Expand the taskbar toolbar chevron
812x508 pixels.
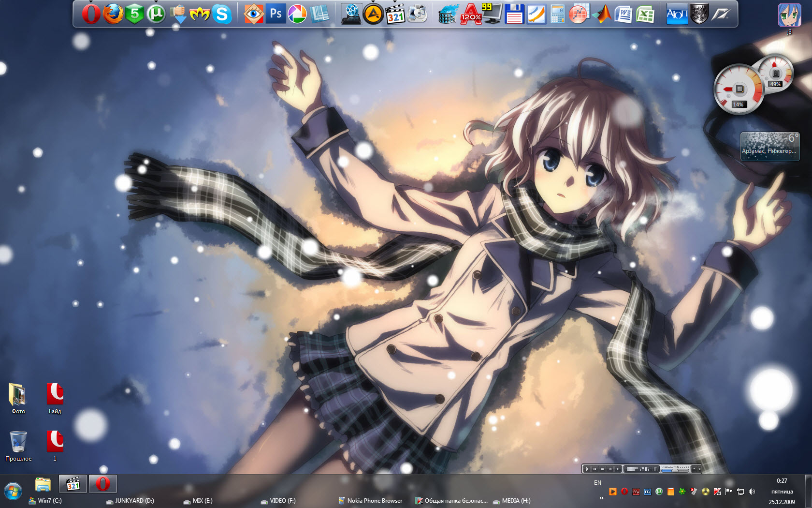601,498
